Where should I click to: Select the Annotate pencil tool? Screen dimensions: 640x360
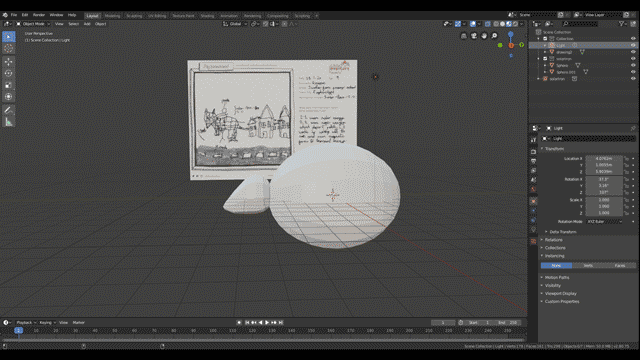point(9,110)
